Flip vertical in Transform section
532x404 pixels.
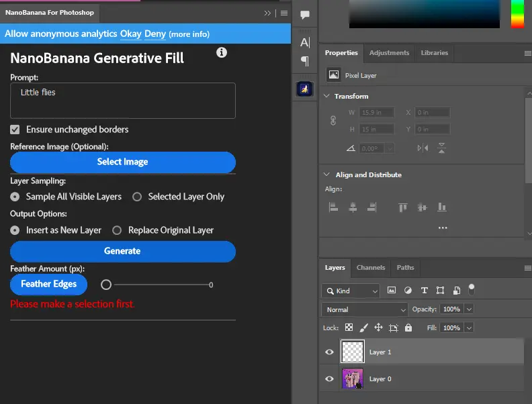tap(441, 148)
